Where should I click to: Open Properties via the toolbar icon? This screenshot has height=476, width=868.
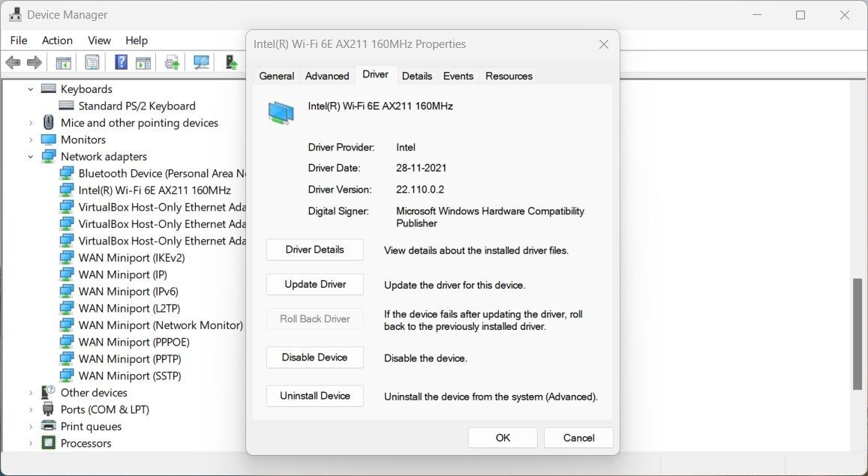tap(92, 62)
